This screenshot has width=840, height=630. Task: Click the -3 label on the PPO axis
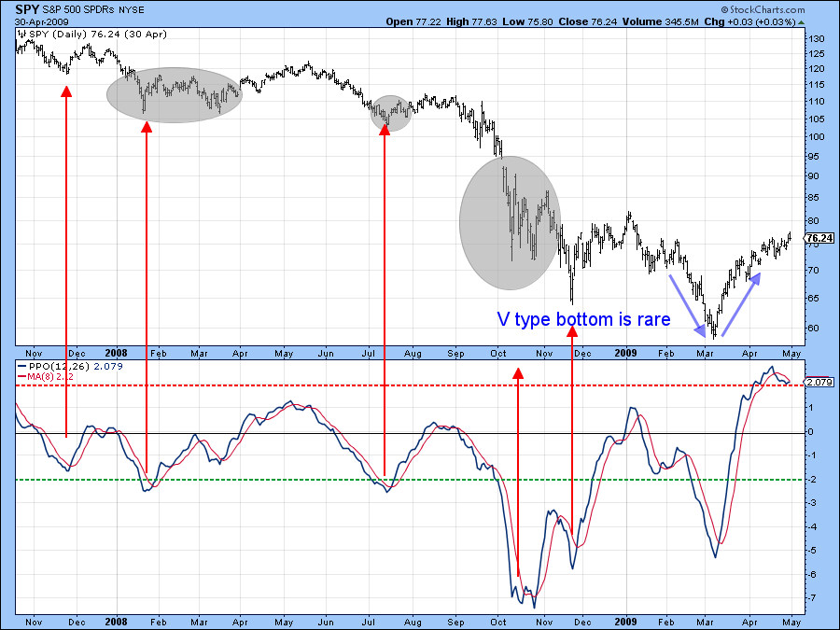[812, 502]
